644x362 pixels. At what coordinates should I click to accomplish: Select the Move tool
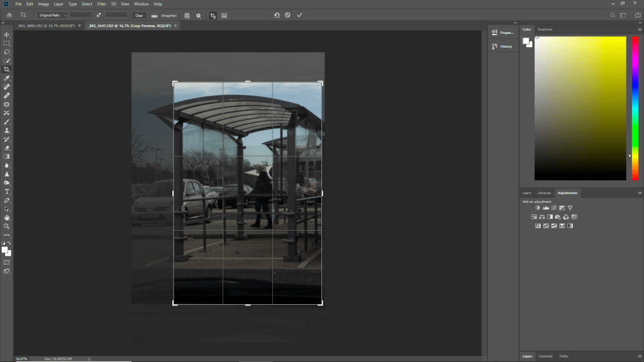tap(7, 35)
